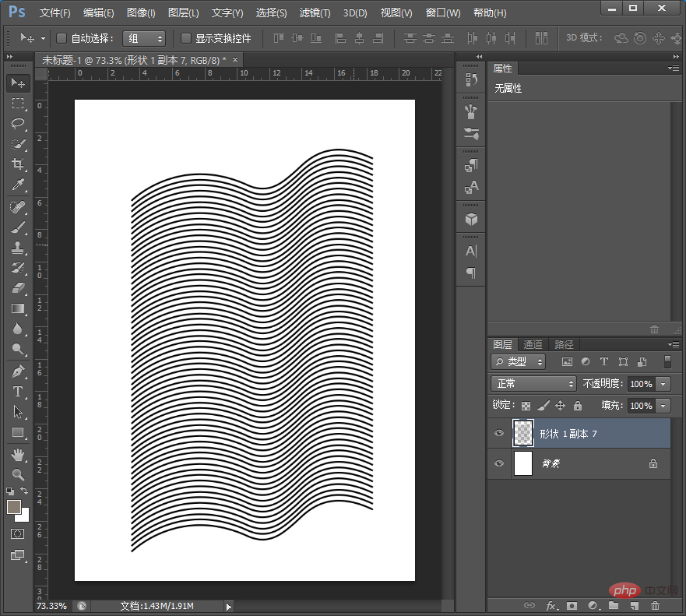Hide the 形状 1 副本 7 layer
Screen dimensions: 686x616
[499, 433]
